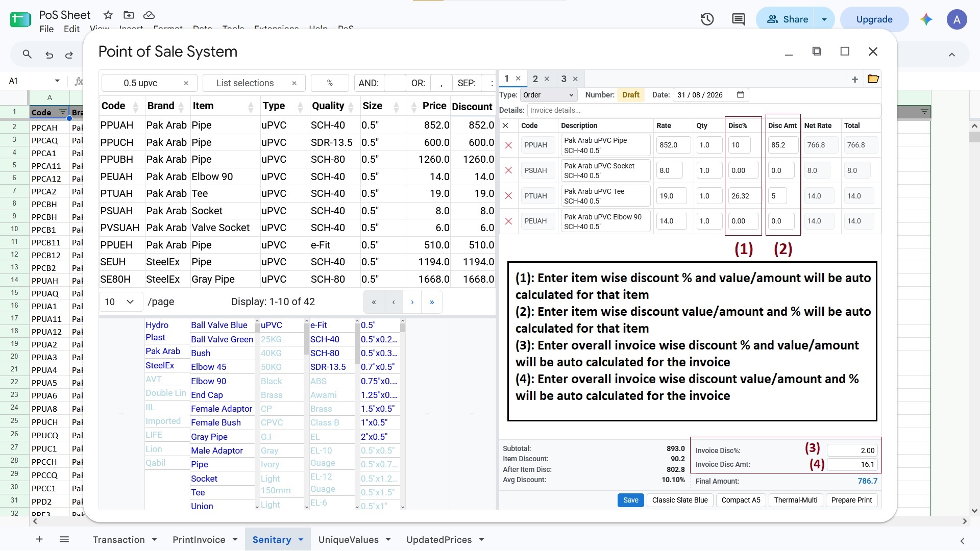Close invoice tab 3

[575, 79]
